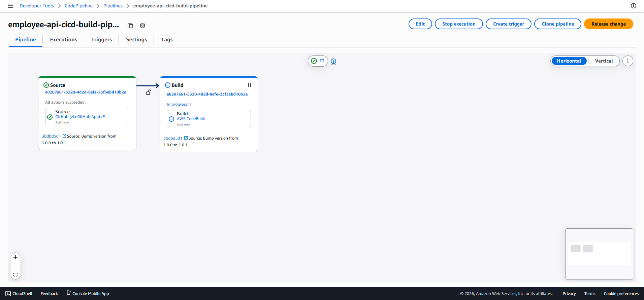Toggle the succeeded status filter
Screen dimensions: 644x300
pyautogui.click(x=314, y=61)
